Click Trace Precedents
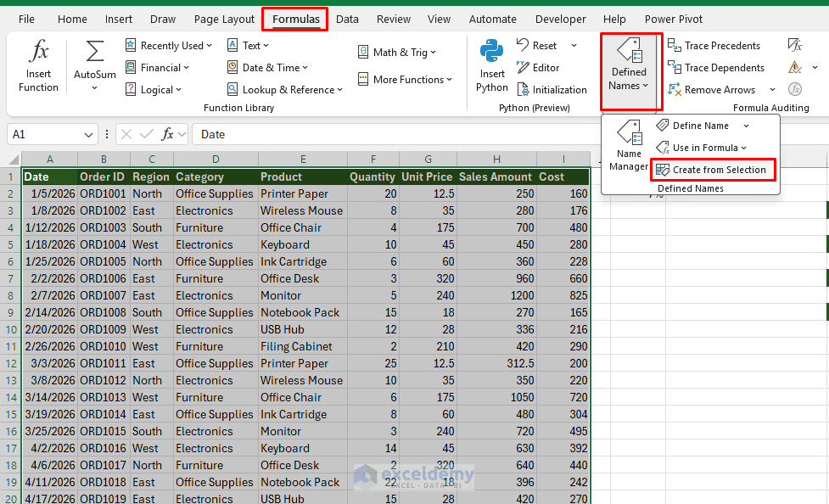The width and height of the screenshot is (829, 504). coord(714,46)
